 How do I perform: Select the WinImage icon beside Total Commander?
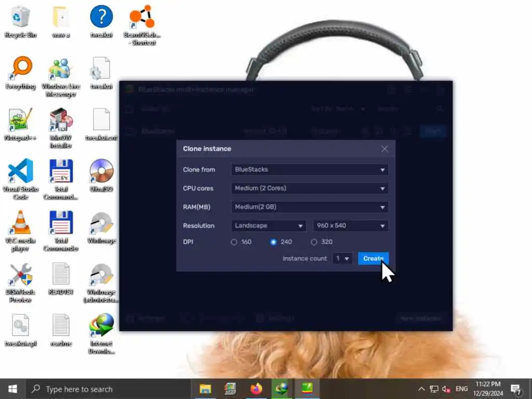tap(101, 228)
